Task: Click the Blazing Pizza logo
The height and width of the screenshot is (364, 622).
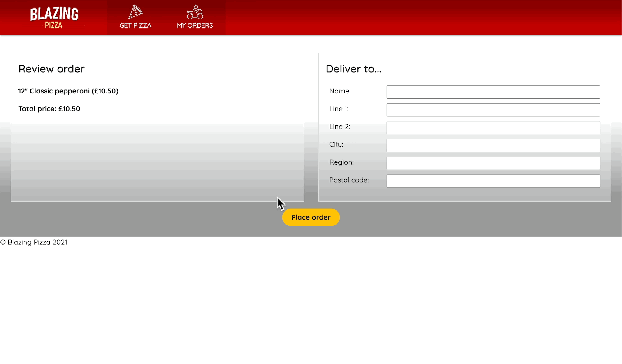Action: pyautogui.click(x=53, y=18)
